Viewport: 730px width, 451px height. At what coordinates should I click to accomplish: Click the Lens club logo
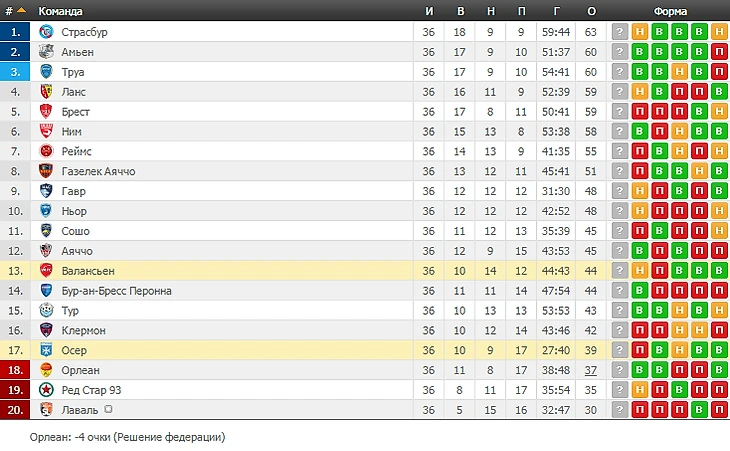click(46, 92)
